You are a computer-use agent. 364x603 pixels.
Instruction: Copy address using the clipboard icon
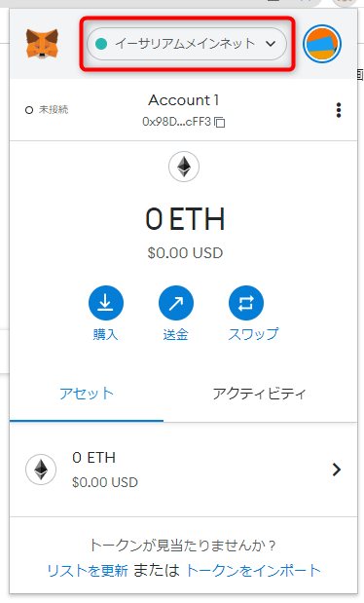click(220, 123)
